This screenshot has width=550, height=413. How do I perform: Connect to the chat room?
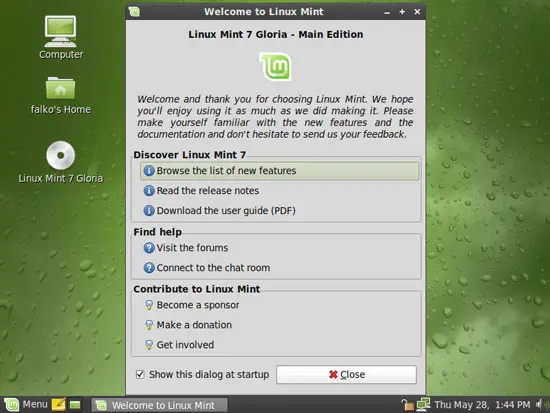[279, 268]
